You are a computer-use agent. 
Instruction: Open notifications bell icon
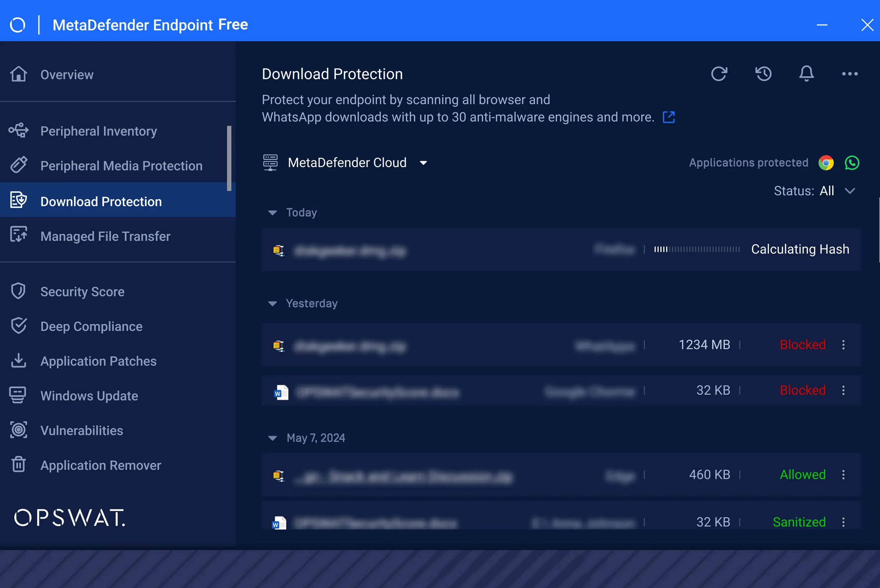pyautogui.click(x=807, y=74)
